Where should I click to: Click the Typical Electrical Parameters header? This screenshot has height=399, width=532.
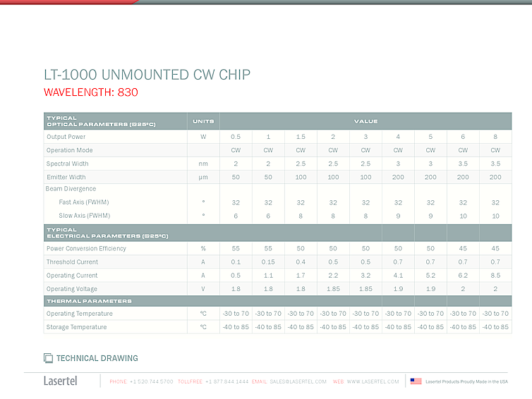[107, 233]
